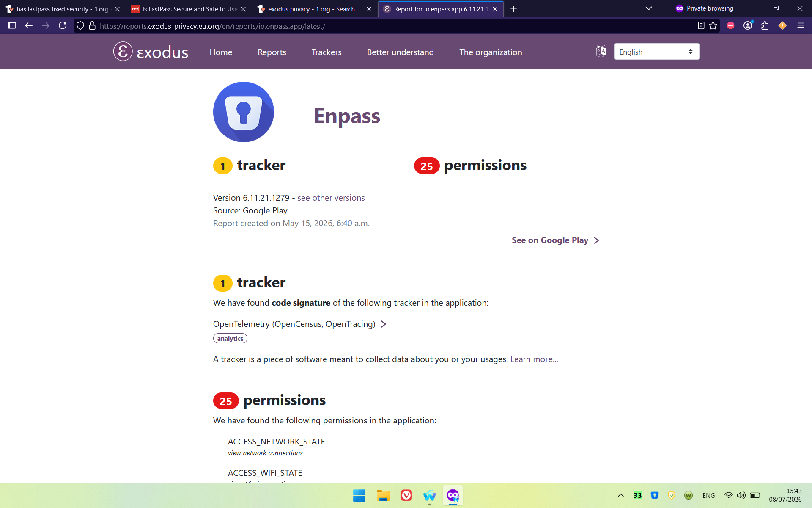Click the Firefox private window taskbar icon
The image size is (812, 508).
[x=453, y=495]
